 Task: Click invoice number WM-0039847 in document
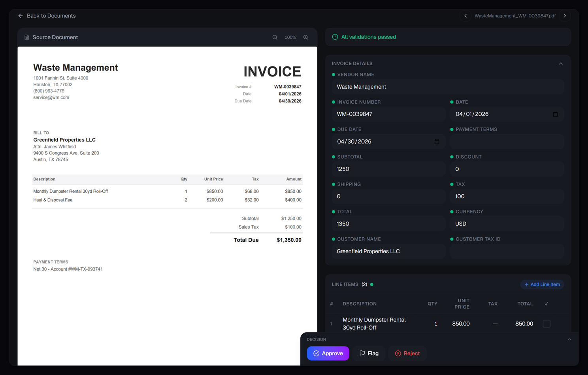pos(288,87)
